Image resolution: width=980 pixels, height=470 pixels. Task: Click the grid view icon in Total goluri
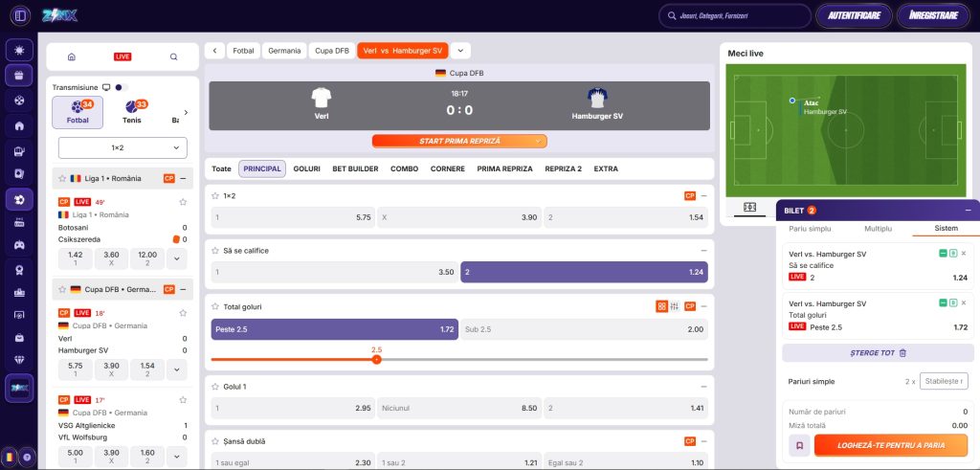coord(662,306)
